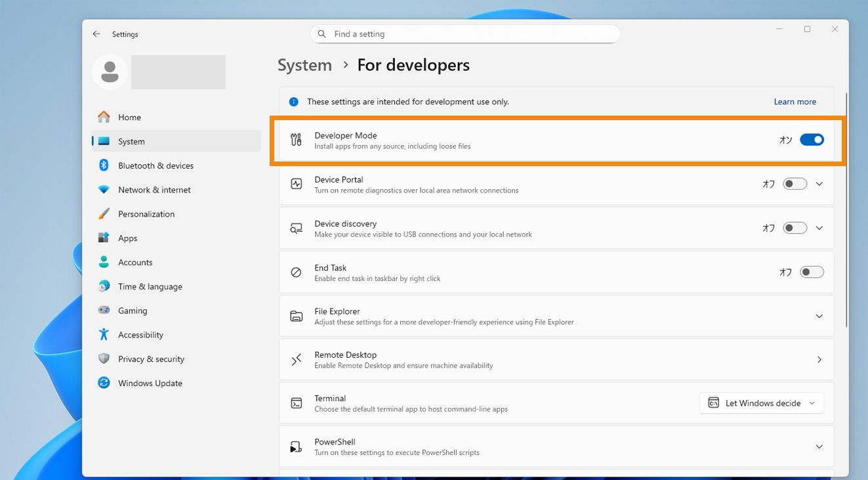Open Remote Desktop via right chevron

tap(819, 359)
